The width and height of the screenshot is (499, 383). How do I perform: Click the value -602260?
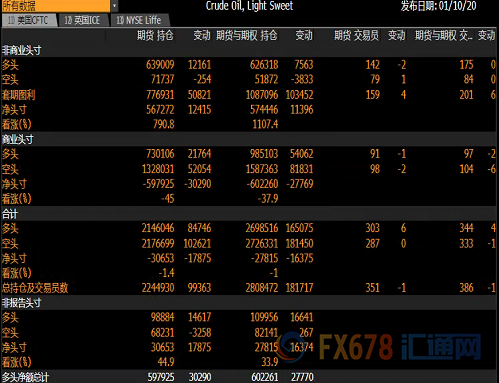(262, 184)
